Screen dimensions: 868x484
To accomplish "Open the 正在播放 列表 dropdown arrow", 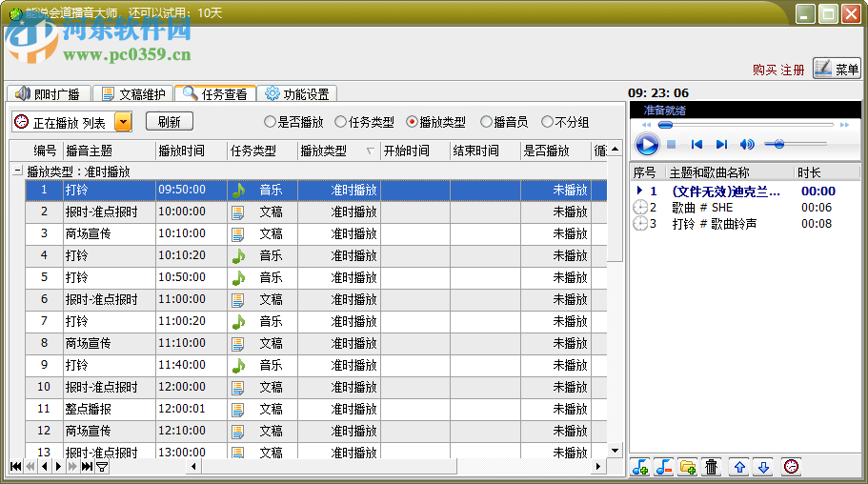I will pyautogui.click(x=123, y=122).
